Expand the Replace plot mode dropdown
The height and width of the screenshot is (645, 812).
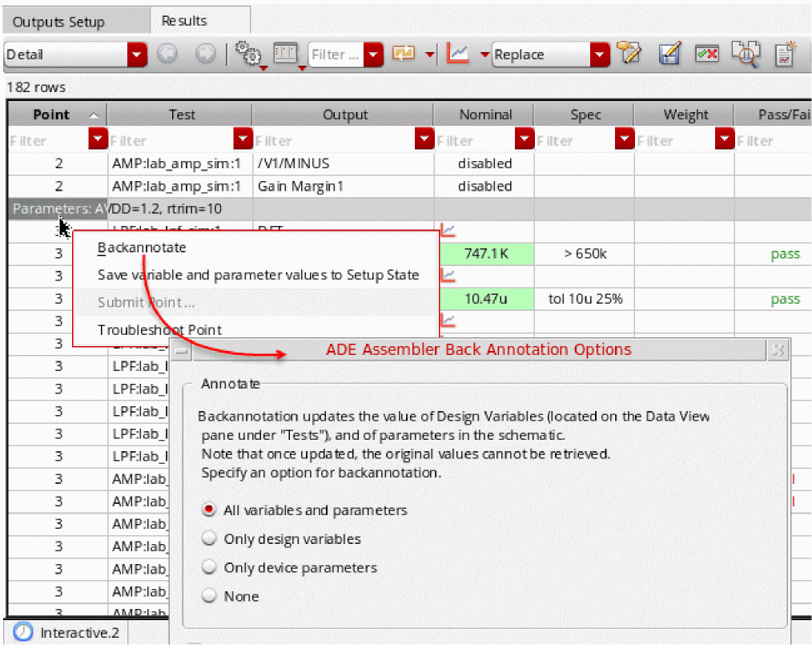[600, 54]
